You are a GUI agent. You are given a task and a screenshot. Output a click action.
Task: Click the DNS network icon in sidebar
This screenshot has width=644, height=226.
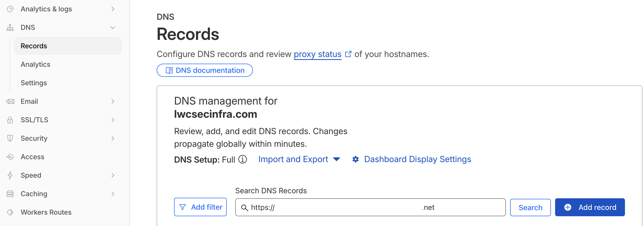click(x=10, y=27)
